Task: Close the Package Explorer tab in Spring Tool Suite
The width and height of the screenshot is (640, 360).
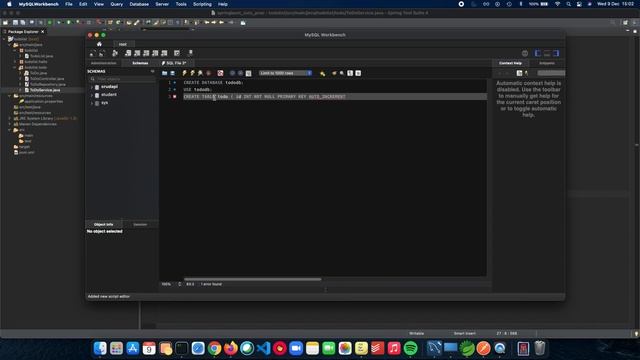Action: (x=42, y=31)
